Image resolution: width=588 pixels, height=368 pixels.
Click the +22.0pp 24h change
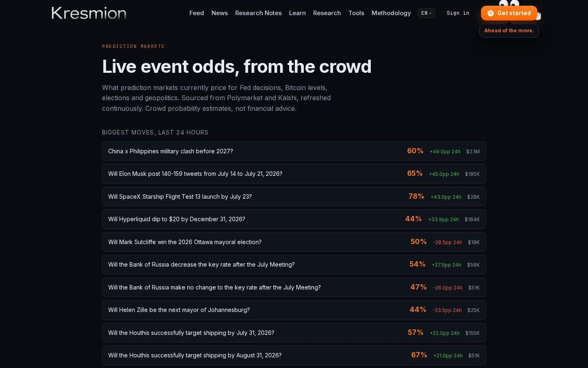445,333
